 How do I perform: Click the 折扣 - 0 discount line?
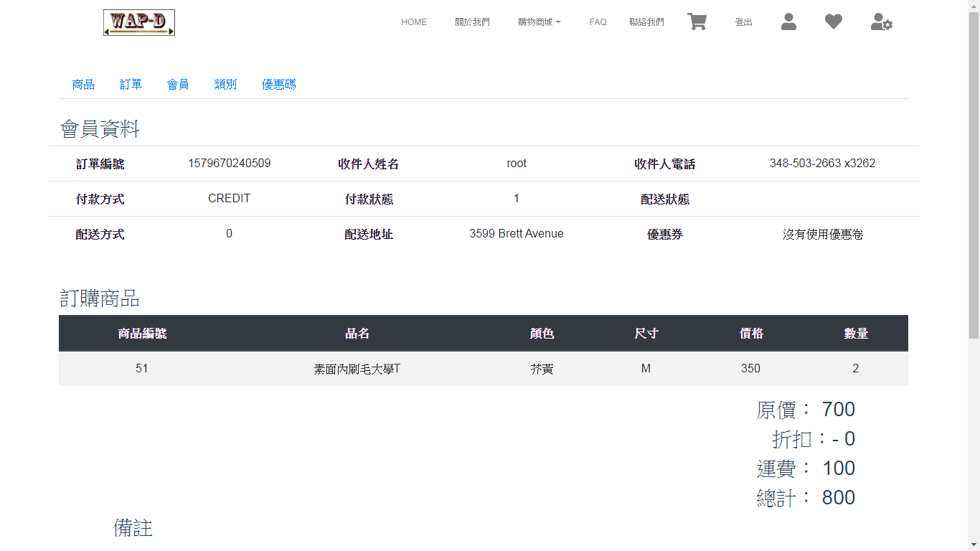pyautogui.click(x=814, y=439)
